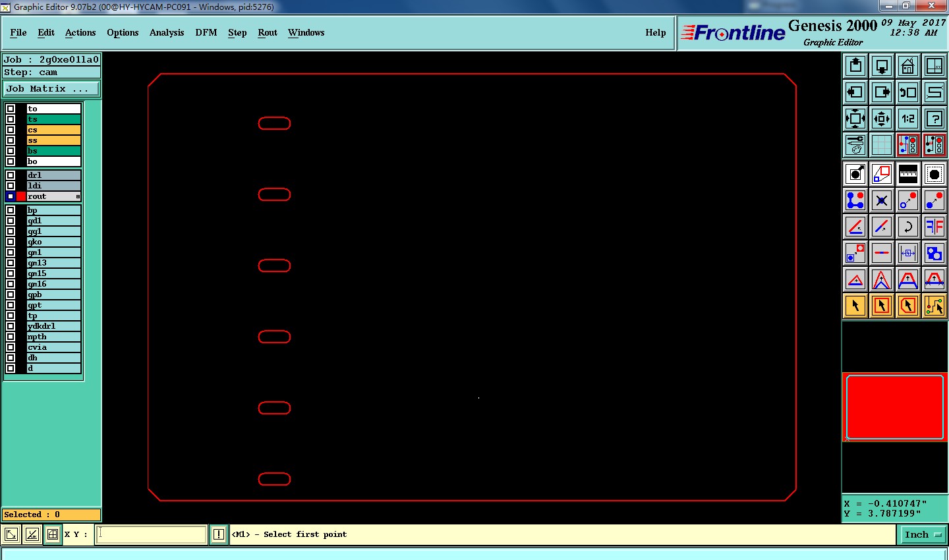Click the 1:2 zoom scale icon

pyautogui.click(x=908, y=119)
